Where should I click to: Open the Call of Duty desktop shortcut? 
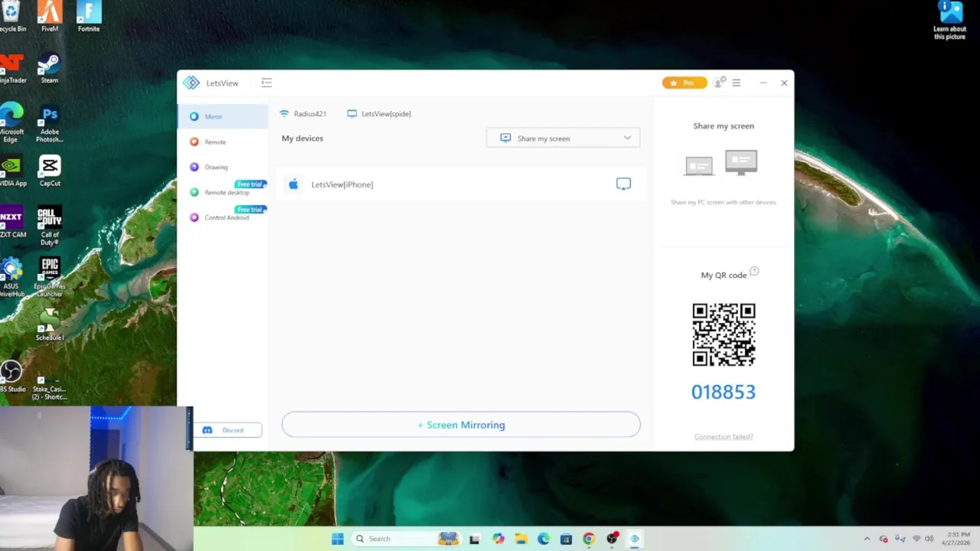pyautogui.click(x=50, y=227)
